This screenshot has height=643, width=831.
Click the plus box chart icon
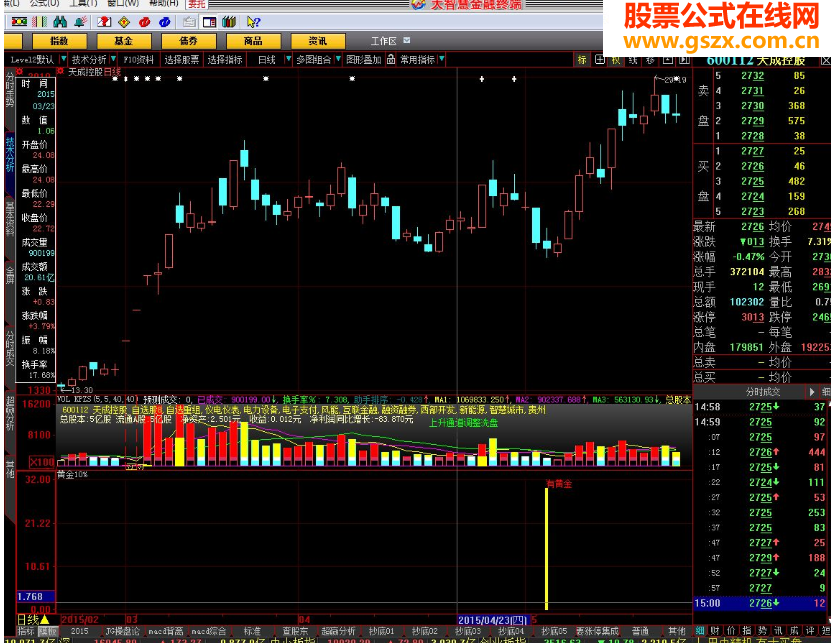click(599, 59)
